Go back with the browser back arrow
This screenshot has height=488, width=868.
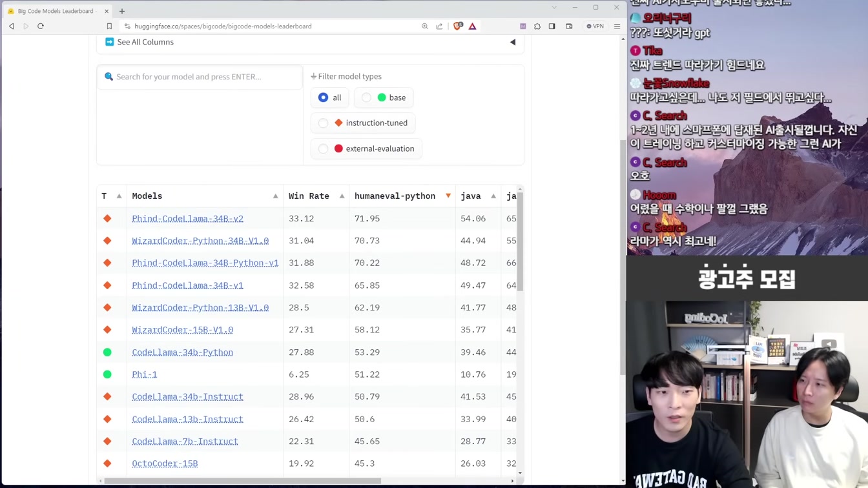pos(12,26)
